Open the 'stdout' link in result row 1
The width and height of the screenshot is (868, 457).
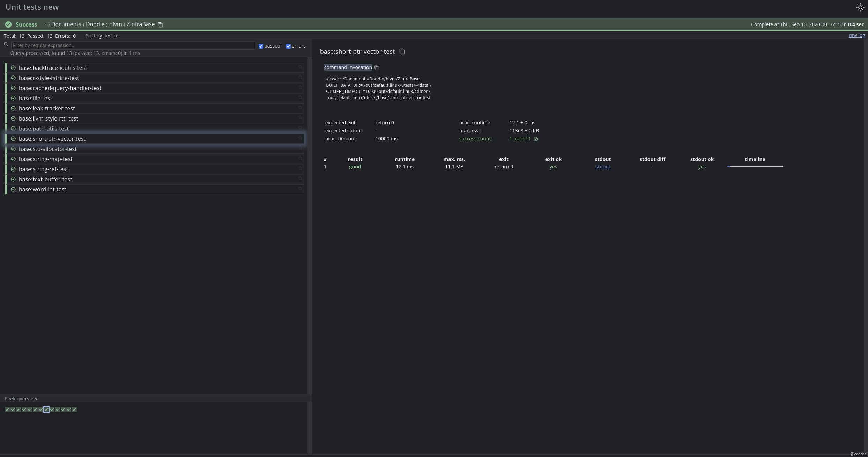(603, 167)
